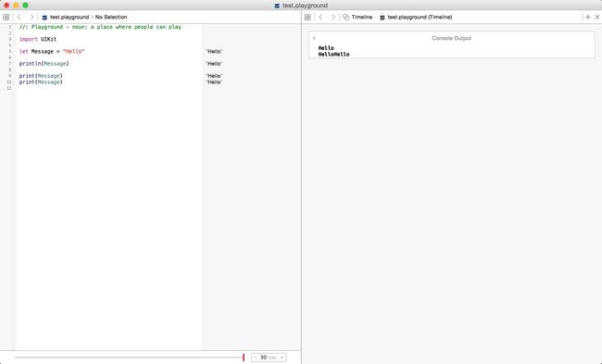Click the let Message = "Hello" line
602x364 pixels.
(x=52, y=52)
